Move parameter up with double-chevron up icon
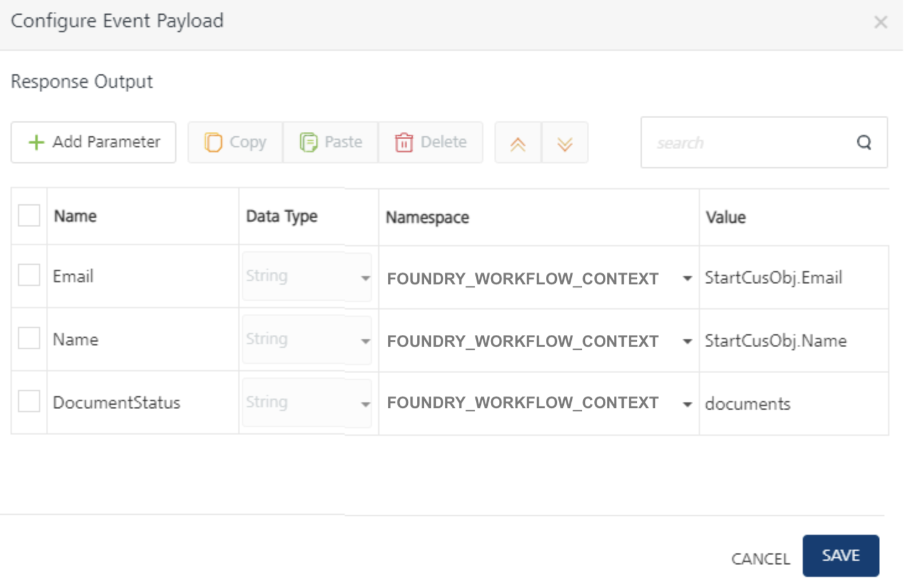The height and width of the screenshot is (588, 916). pos(518,144)
